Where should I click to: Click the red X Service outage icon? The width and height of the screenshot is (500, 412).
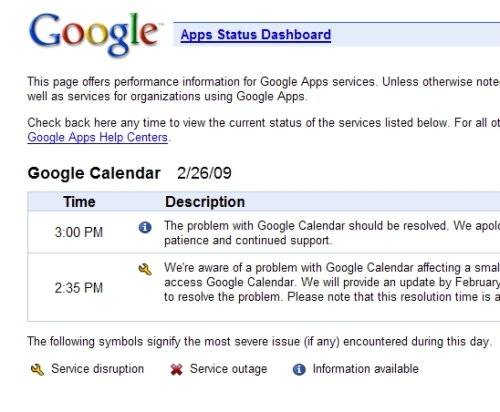point(176,369)
